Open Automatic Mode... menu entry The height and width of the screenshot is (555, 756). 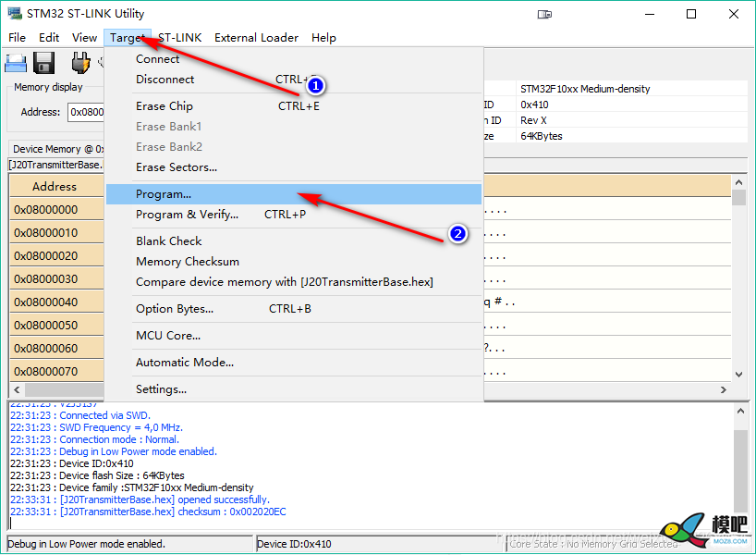(x=294, y=363)
